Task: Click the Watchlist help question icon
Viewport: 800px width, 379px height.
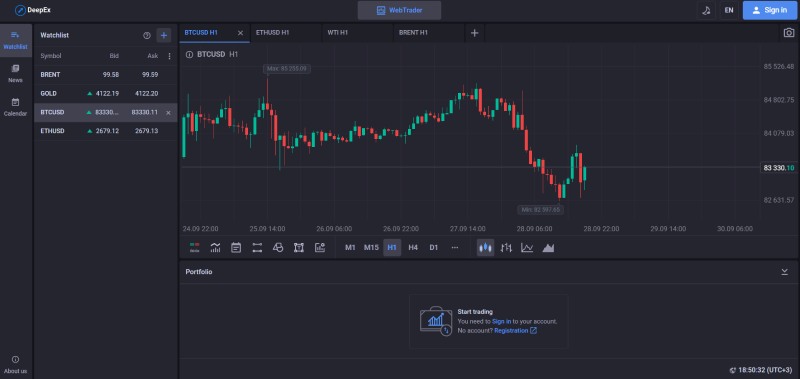Action: [x=147, y=35]
